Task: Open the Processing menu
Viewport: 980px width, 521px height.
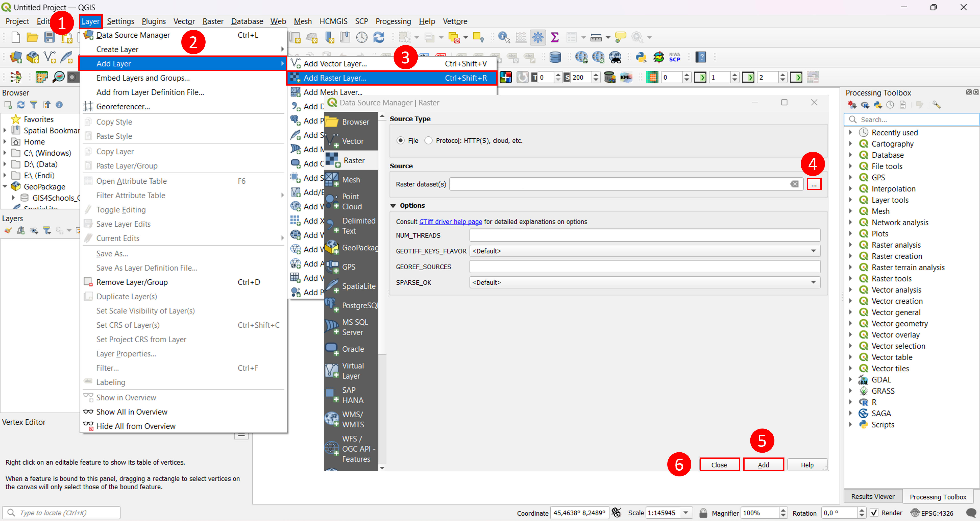Action: [x=393, y=21]
